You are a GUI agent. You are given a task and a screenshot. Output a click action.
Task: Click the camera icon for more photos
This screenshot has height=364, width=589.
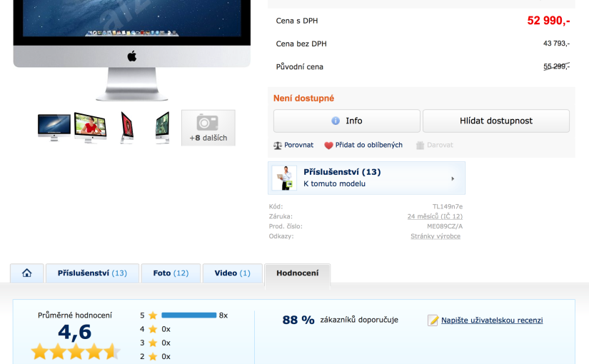207,123
